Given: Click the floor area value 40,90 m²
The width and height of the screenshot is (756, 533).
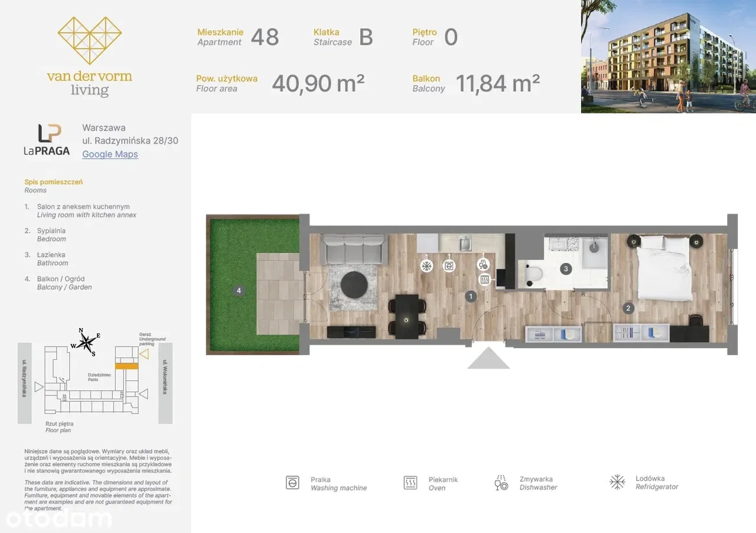Looking at the screenshot, I should pos(318,84).
